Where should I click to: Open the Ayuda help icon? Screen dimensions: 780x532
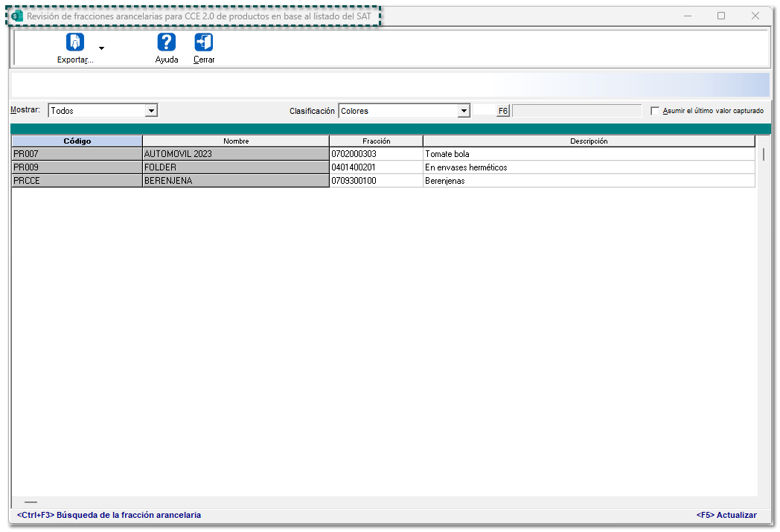point(167,42)
